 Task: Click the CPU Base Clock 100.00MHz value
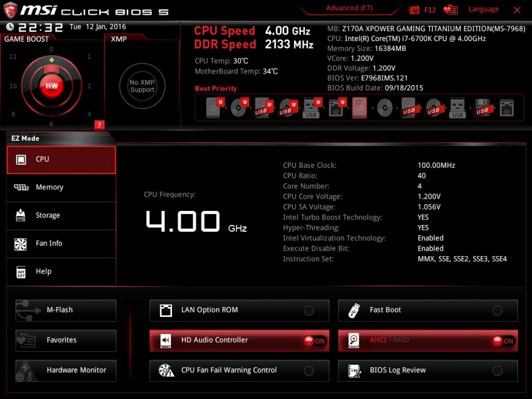pos(436,165)
